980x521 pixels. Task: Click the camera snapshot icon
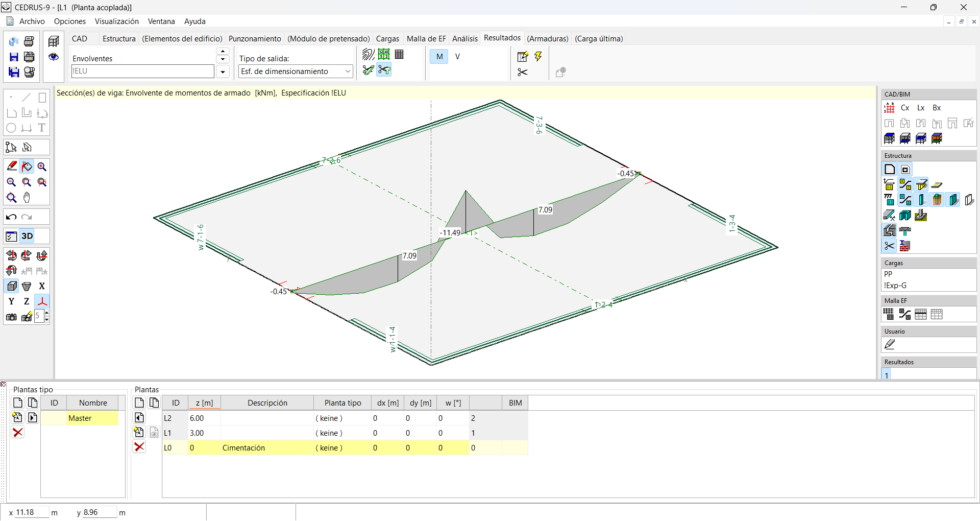tap(11, 317)
